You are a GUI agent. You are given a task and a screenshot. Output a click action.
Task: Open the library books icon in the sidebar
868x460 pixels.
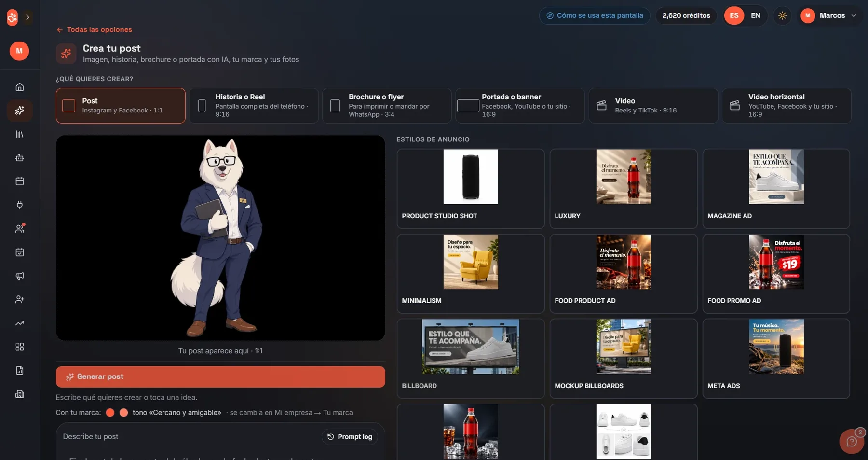[20, 134]
